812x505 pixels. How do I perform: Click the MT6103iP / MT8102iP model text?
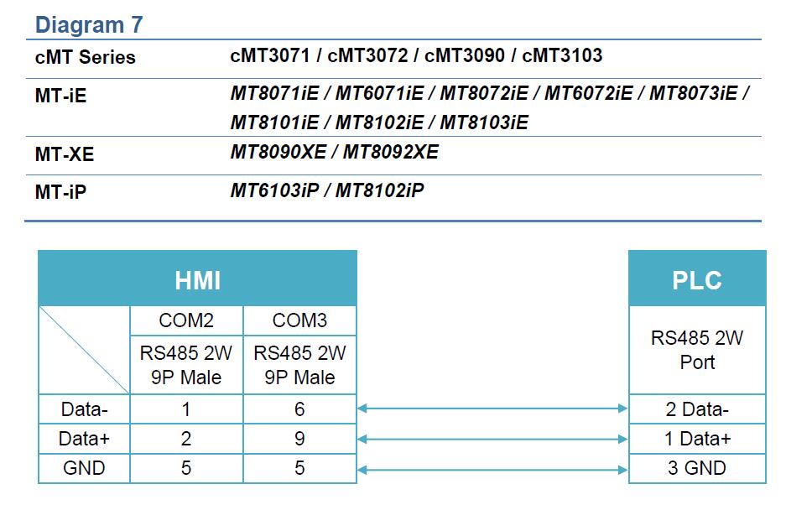326,190
